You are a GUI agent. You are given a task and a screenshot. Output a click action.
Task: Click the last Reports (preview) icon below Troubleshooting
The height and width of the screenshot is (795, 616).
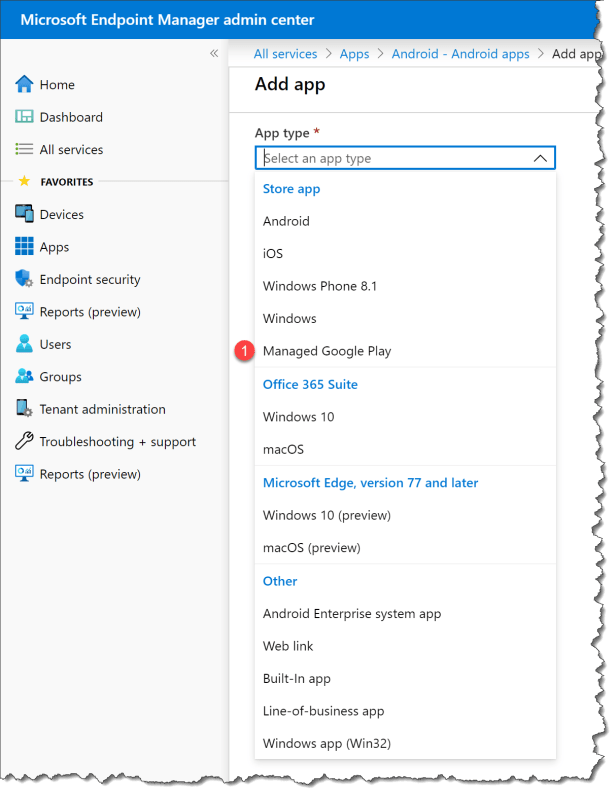(24, 474)
